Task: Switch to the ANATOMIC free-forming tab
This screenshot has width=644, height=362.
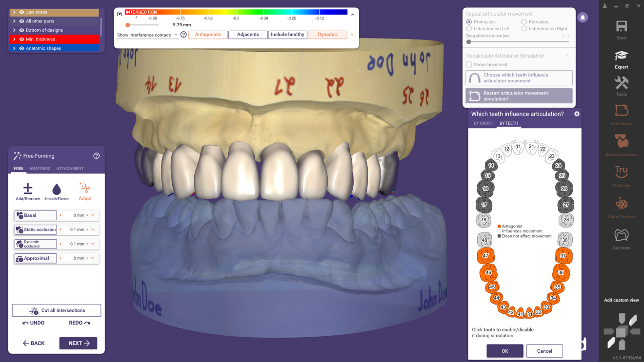Action: [40, 169]
